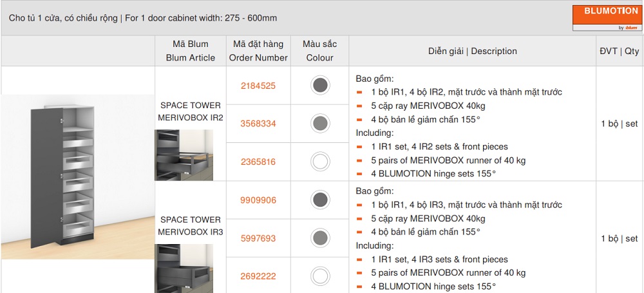Click the MERIVOBOX IR3 drawer thumbnail
644x293 pixels.
point(184,269)
